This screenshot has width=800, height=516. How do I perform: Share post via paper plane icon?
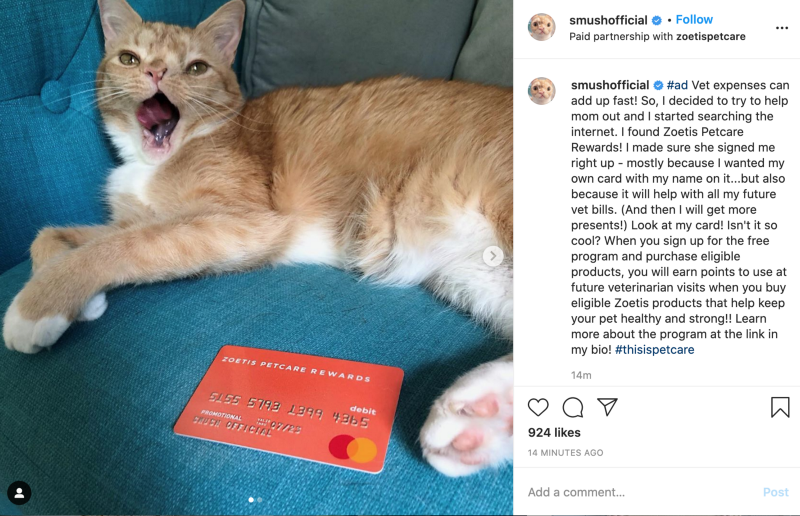(x=608, y=407)
